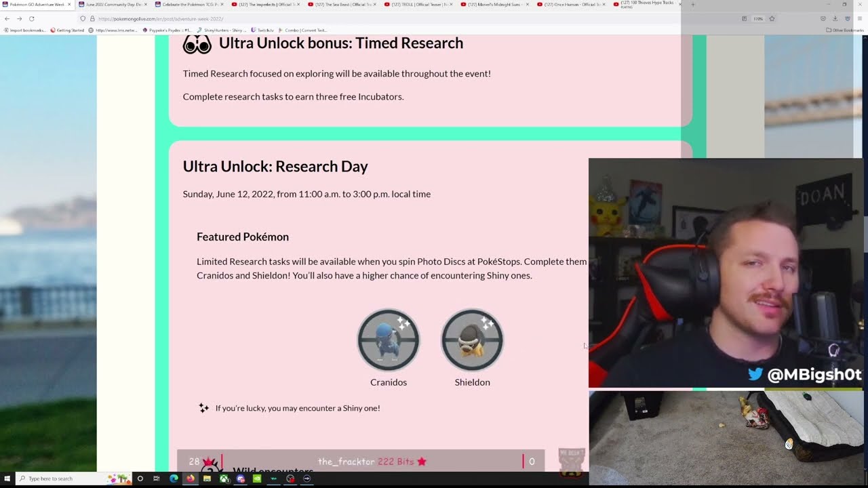Open the NVIDIA app on taskbar
868x488 pixels.
[x=257, y=479]
